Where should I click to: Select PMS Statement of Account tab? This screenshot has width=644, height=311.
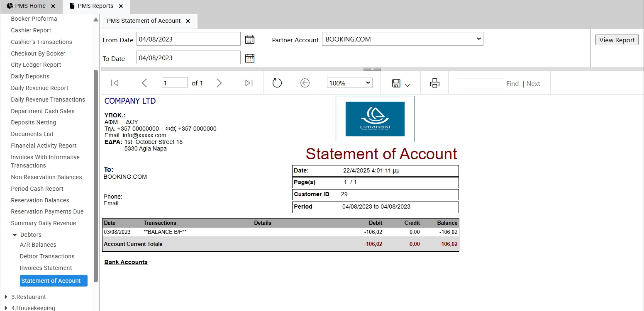click(149, 21)
